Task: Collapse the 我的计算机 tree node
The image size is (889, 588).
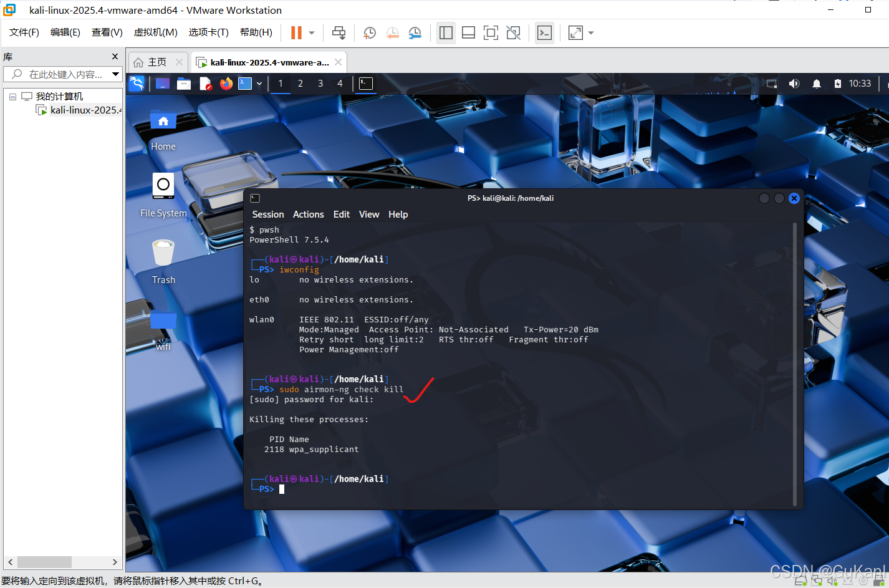Action: click(12, 97)
